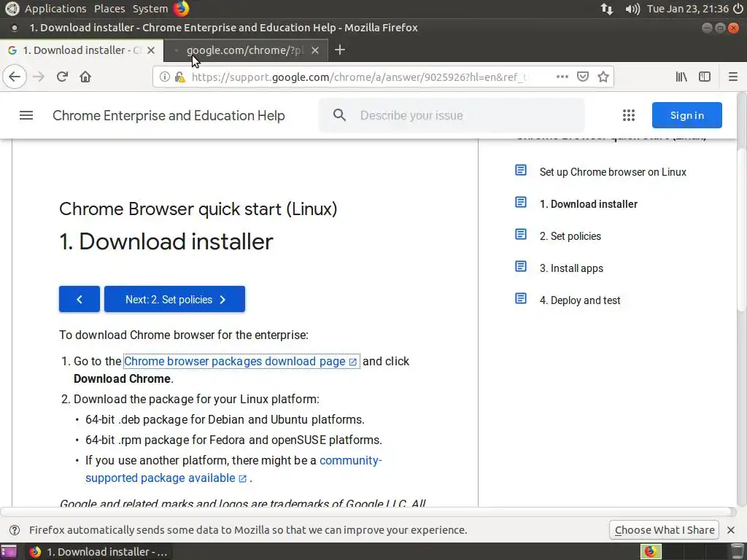Open the Google help main menu hamburger

tap(26, 115)
